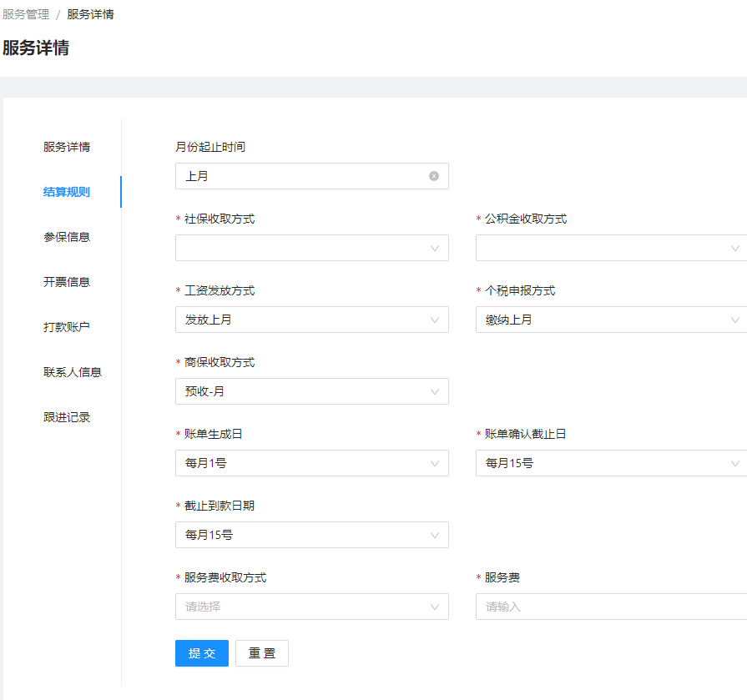Open the 截止到款日期 dropdown
Screen dimensions: 747x700
311,535
